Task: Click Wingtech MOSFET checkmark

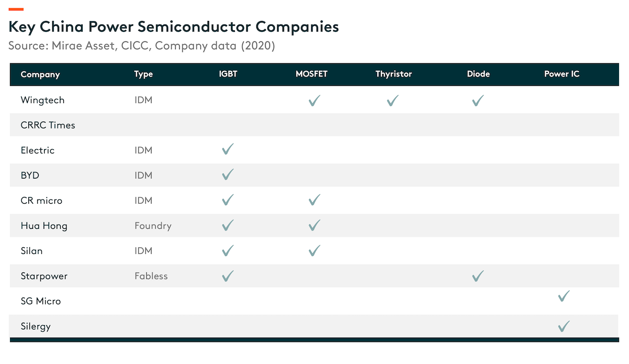Action: 314,100
